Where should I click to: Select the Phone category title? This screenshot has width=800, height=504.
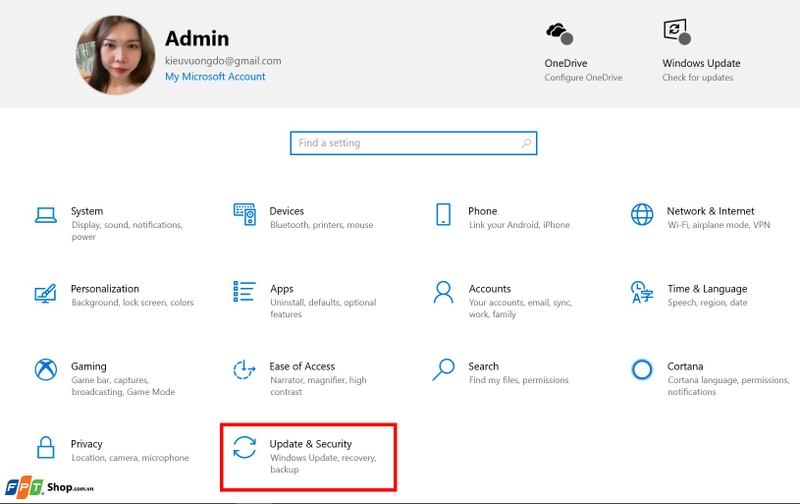pos(482,211)
